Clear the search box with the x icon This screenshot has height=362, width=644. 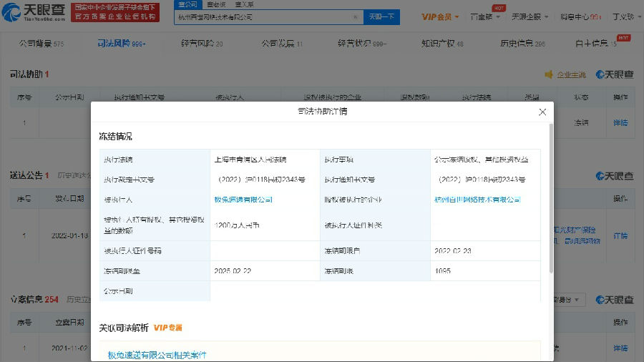click(355, 17)
